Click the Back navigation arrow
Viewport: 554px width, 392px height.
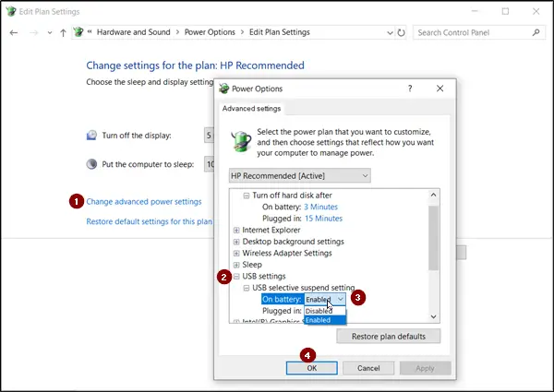coord(14,33)
